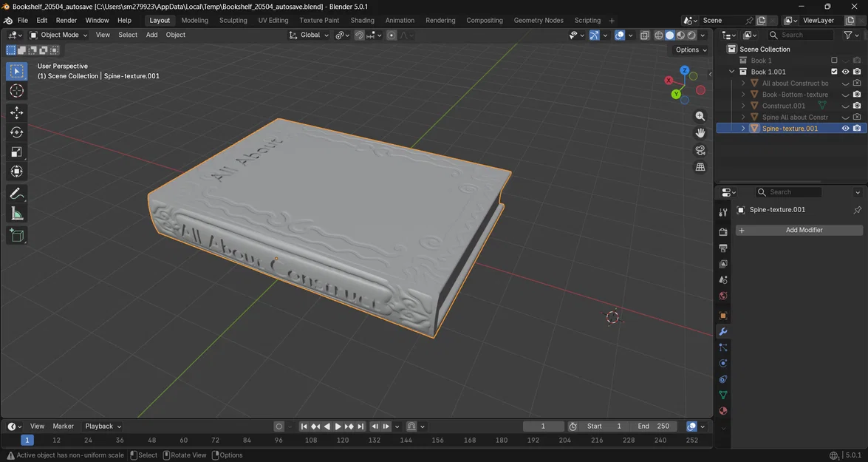Hide Spine-texture.001 using its eye icon

coord(845,127)
